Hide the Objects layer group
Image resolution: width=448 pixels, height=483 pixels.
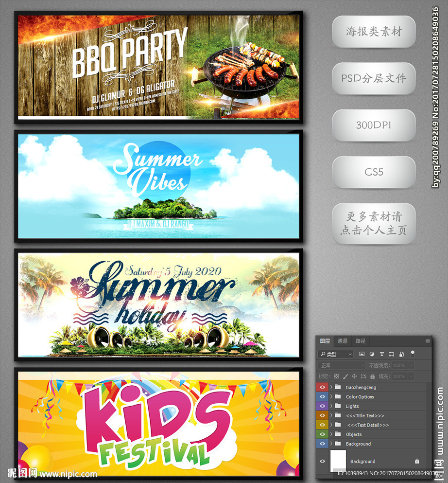(x=322, y=434)
